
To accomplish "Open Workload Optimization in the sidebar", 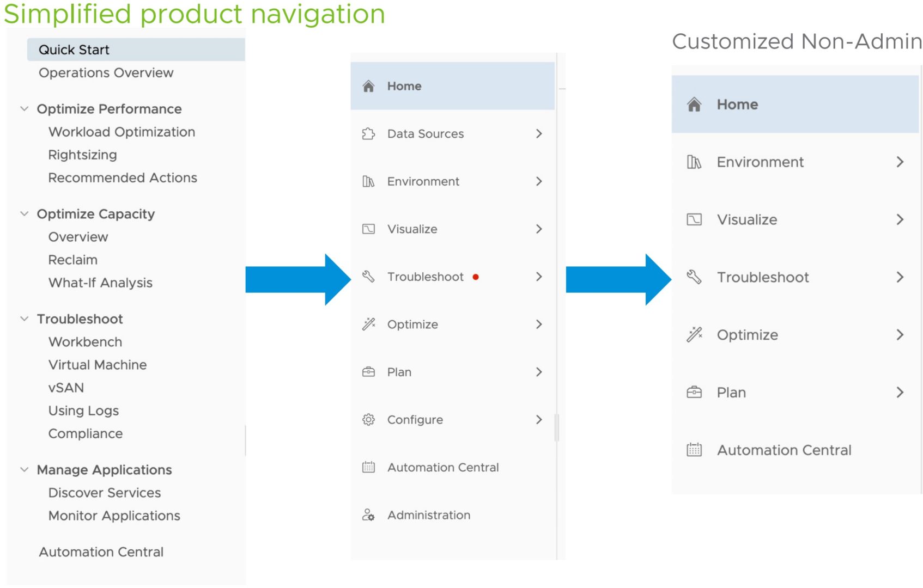I will pyautogui.click(x=122, y=132).
